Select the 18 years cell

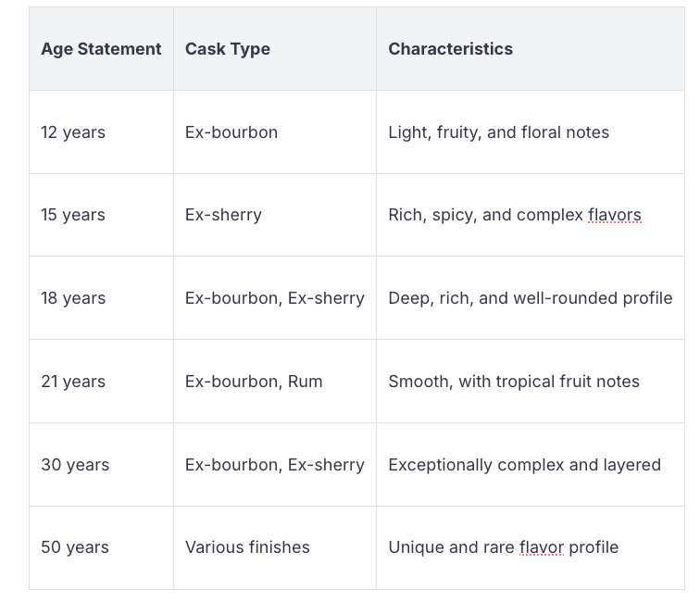[73, 298]
